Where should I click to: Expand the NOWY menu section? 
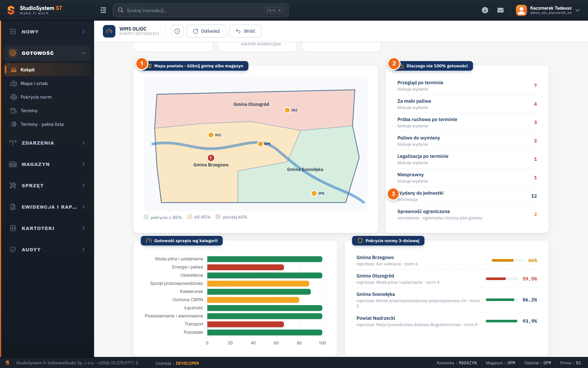pyautogui.click(x=47, y=32)
